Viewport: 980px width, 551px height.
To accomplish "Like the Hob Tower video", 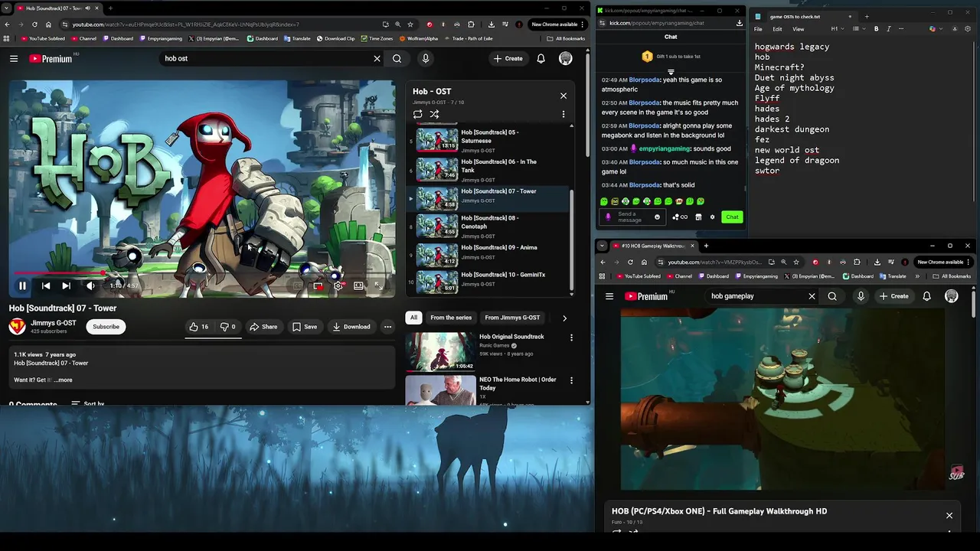I will (x=199, y=327).
